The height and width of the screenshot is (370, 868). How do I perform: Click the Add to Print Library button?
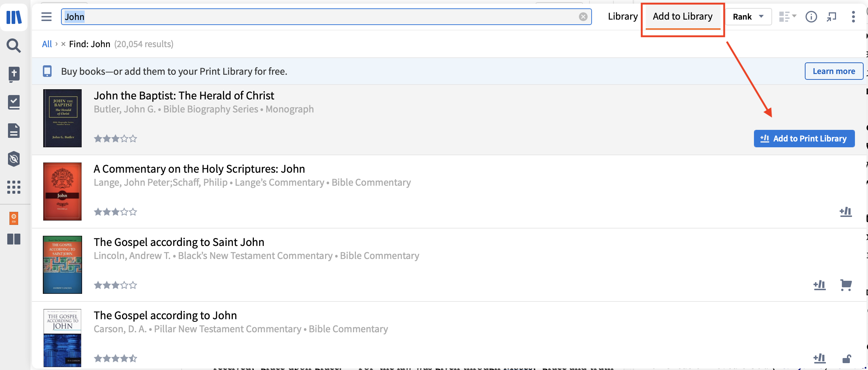click(x=804, y=138)
